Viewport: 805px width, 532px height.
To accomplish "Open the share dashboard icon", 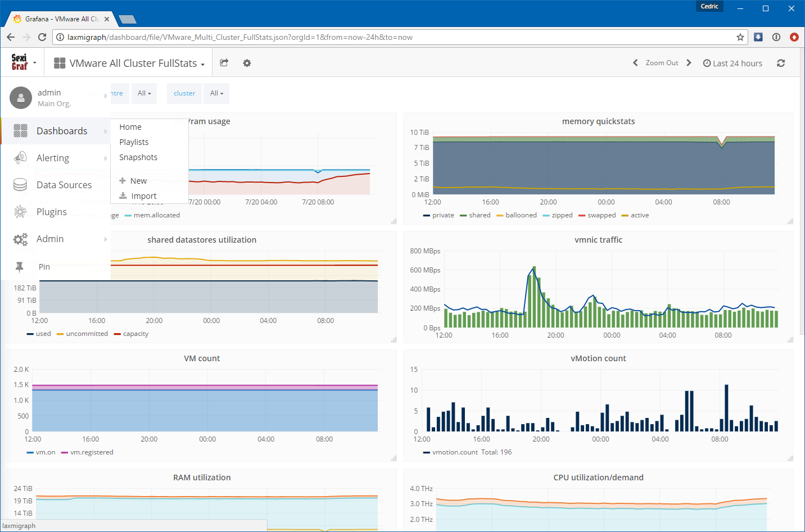I will click(224, 63).
